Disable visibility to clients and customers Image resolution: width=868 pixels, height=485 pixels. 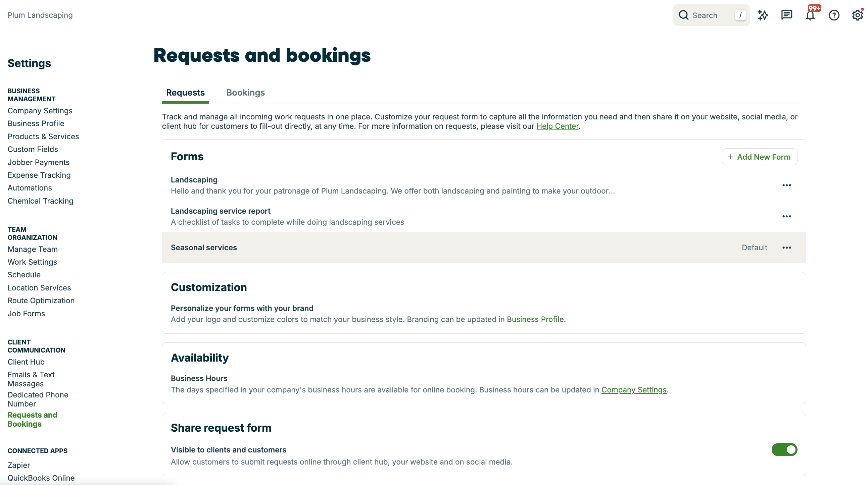pyautogui.click(x=784, y=449)
